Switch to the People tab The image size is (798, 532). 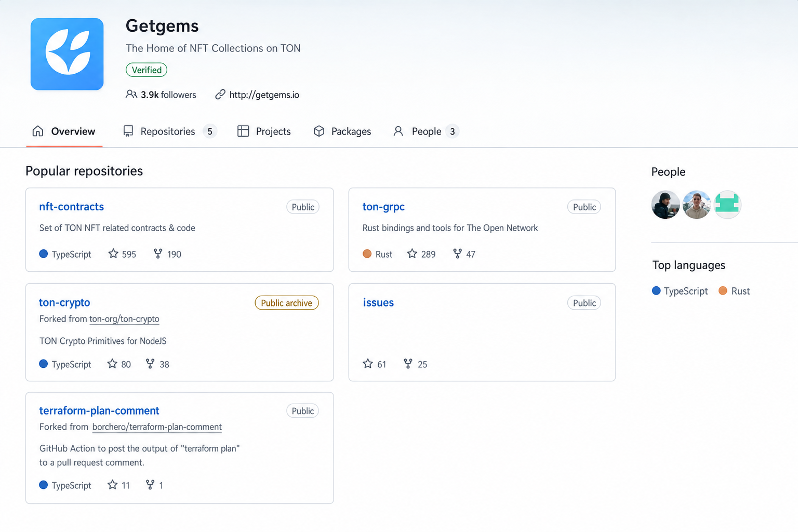pyautogui.click(x=426, y=131)
